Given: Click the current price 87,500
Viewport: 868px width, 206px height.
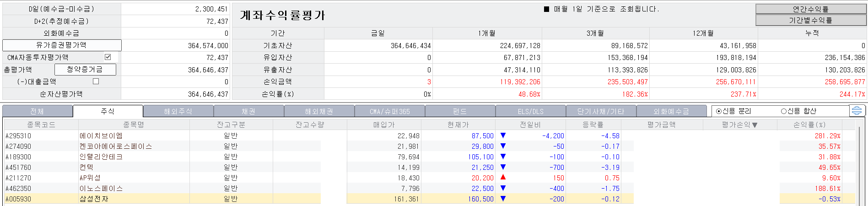Looking at the screenshot, I should (482, 136).
